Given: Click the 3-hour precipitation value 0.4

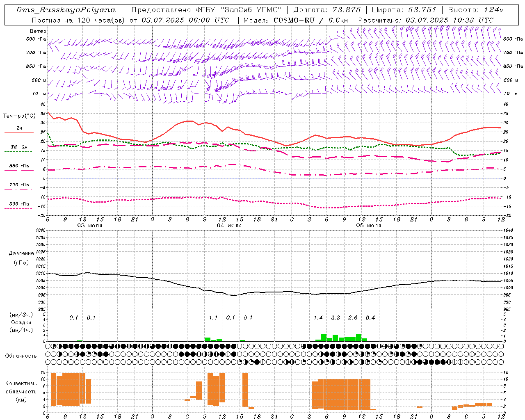Looking at the screenshot, I should tap(370, 318).
